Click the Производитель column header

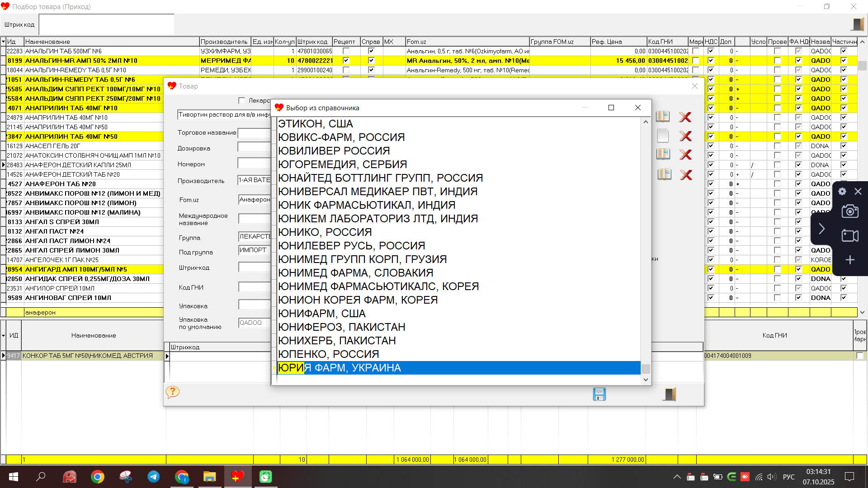[224, 42]
